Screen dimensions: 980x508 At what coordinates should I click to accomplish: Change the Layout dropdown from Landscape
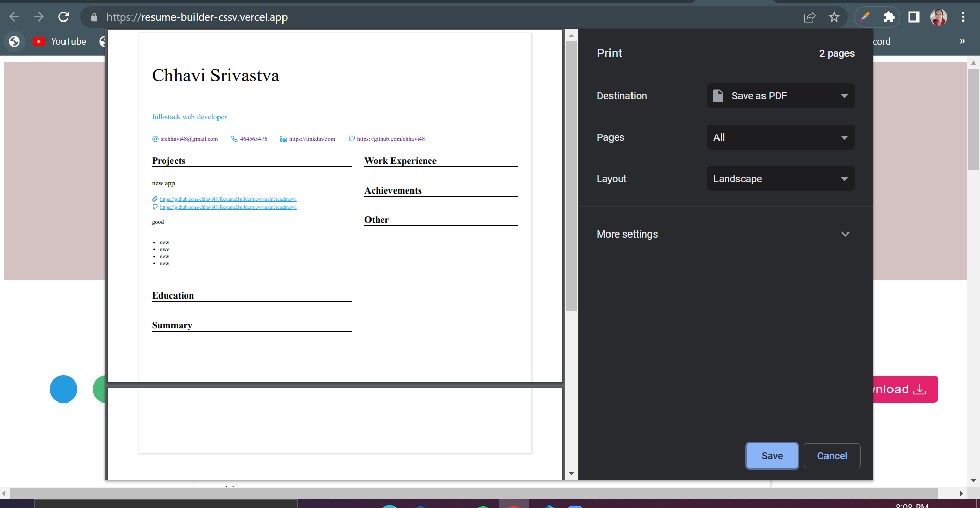[x=779, y=179]
